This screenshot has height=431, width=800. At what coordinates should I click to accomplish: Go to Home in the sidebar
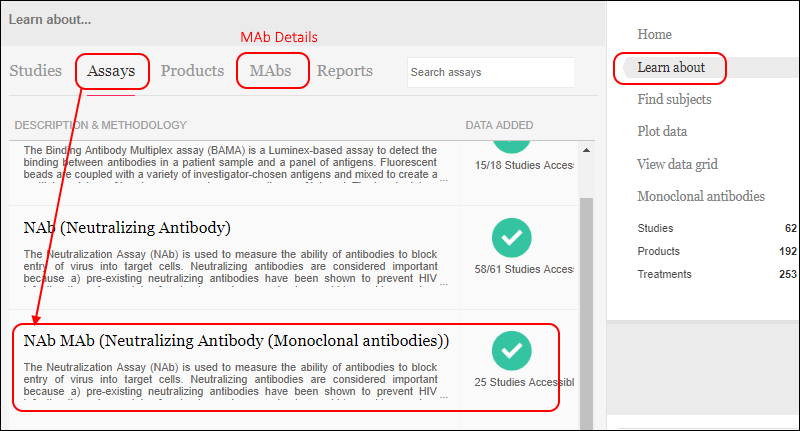pyautogui.click(x=655, y=34)
